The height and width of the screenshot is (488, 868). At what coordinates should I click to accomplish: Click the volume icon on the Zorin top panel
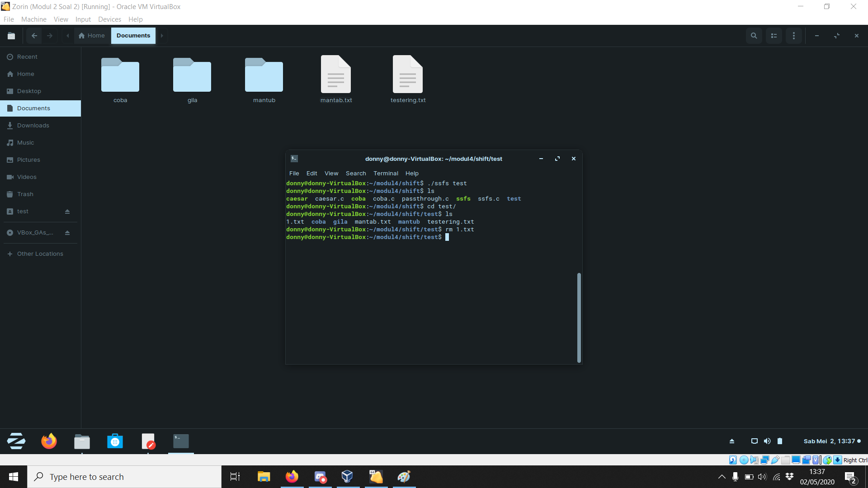pyautogui.click(x=767, y=441)
